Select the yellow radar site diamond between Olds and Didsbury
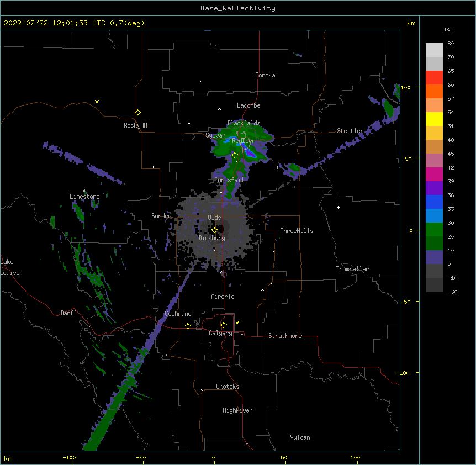476x465 pixels. 214,230
